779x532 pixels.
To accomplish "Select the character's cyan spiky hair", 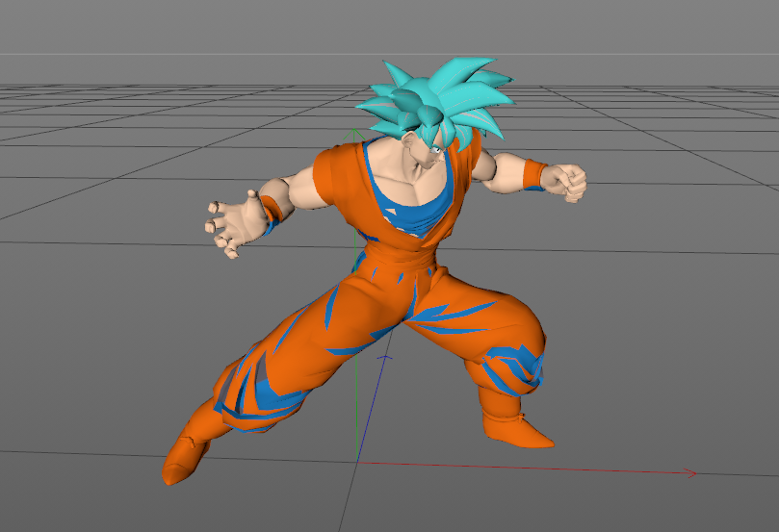I will (437, 102).
